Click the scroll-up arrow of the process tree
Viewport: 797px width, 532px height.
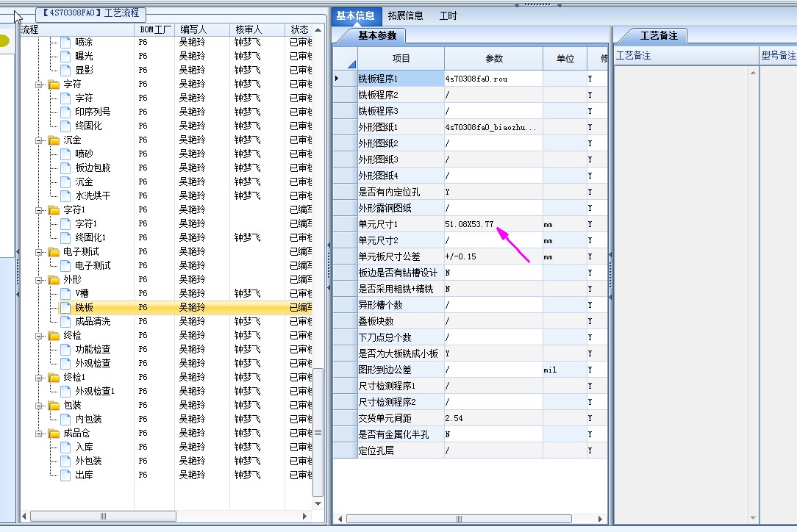318,30
